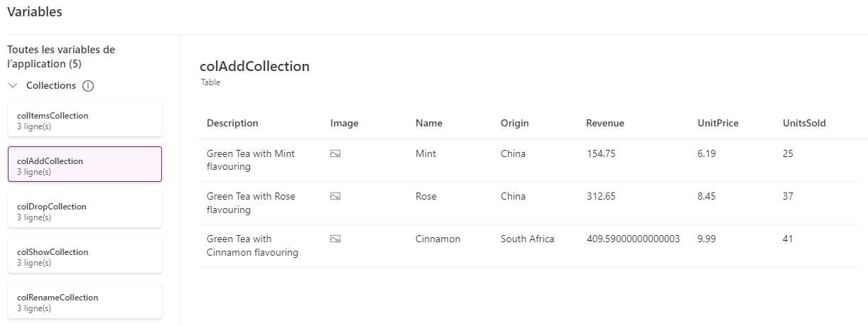Image resolution: width=868 pixels, height=326 pixels.
Task: Click the info icon beside Collections
Action: (x=88, y=86)
